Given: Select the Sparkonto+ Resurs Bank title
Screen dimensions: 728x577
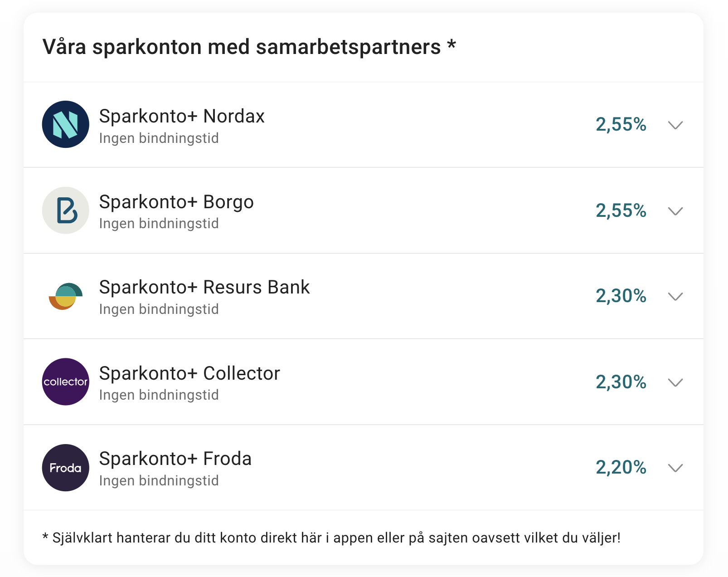Looking at the screenshot, I should [204, 287].
